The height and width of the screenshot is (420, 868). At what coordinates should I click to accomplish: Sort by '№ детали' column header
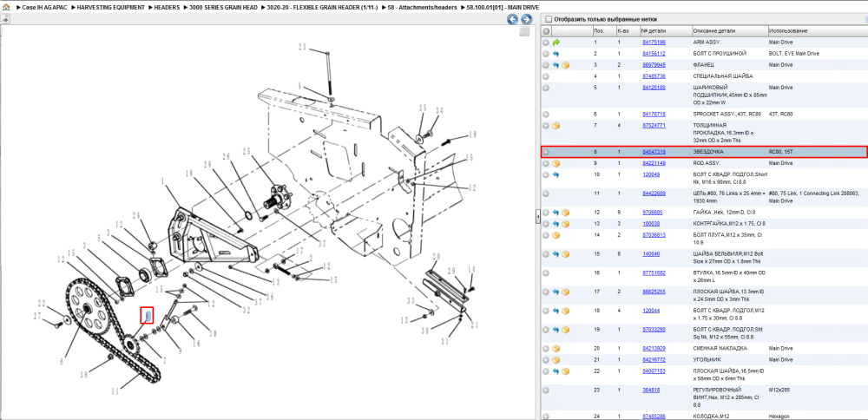[x=666, y=31]
